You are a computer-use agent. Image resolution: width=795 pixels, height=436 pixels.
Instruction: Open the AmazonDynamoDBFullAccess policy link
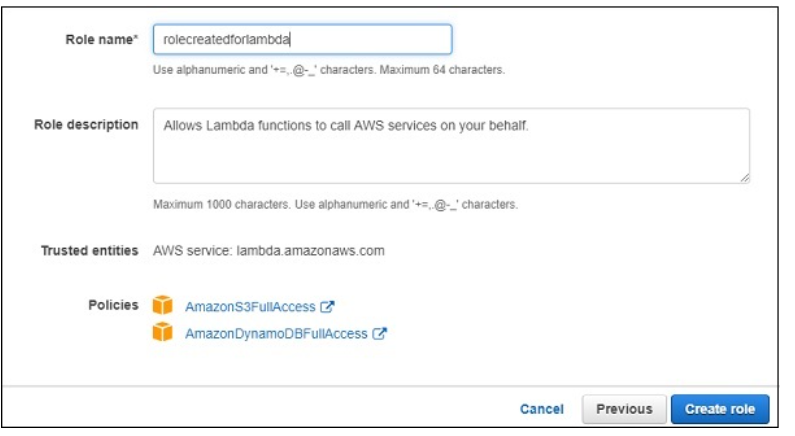click(x=277, y=335)
